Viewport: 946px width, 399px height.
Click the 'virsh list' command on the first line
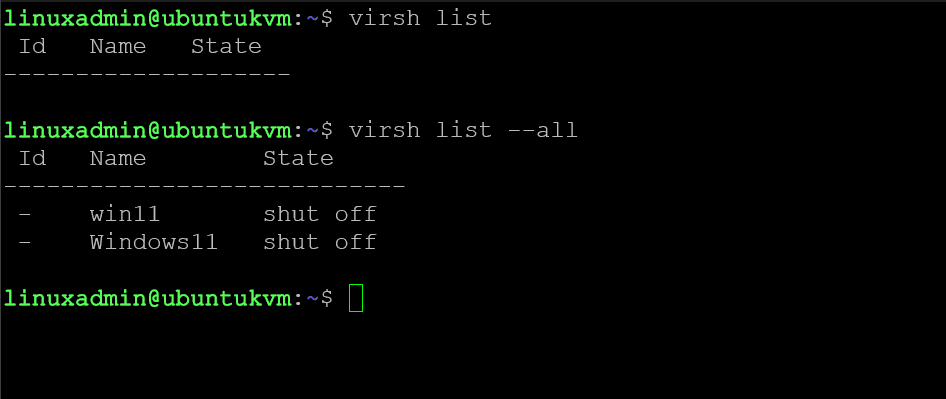pos(421,18)
